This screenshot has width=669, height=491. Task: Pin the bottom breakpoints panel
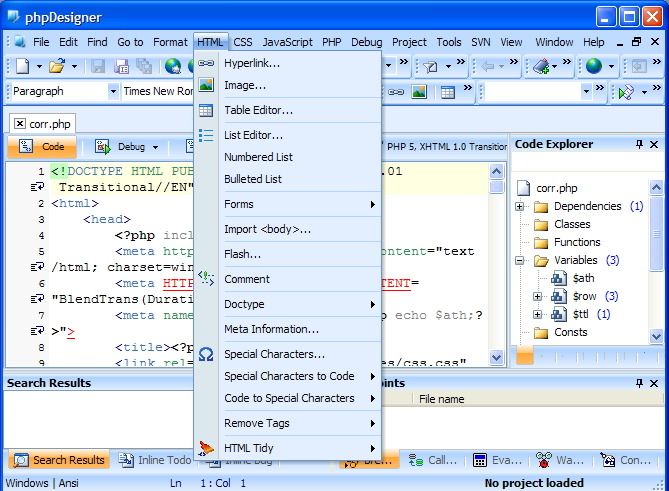click(x=639, y=383)
